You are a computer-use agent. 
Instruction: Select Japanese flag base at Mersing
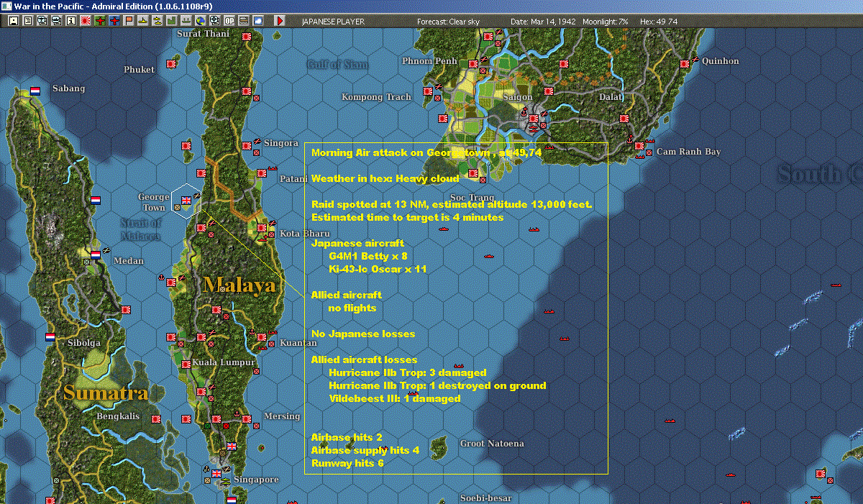247,418
